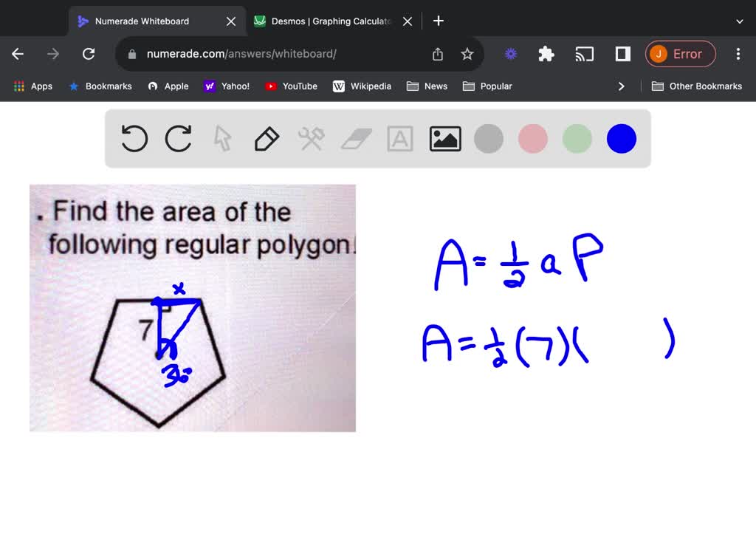Select the cursor pointer tool
Screen dimensions: 756x548
222,138
